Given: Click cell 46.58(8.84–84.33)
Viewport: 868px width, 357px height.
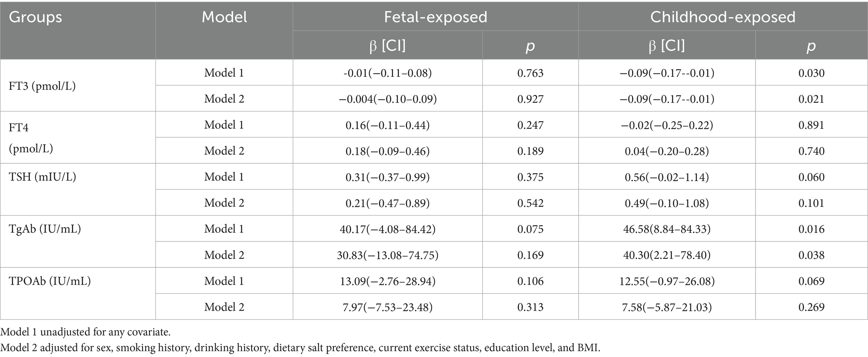Looking at the screenshot, I should pos(667,229).
